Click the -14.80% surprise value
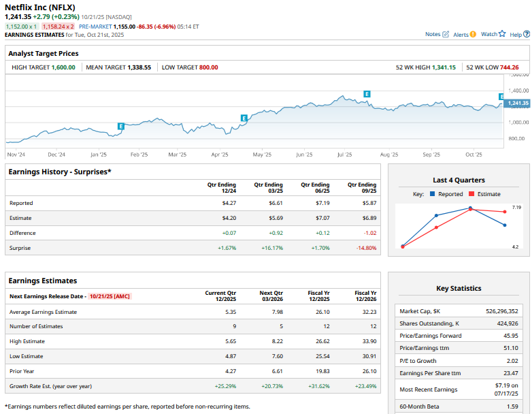Screen dimensions: 532x414 366,248
